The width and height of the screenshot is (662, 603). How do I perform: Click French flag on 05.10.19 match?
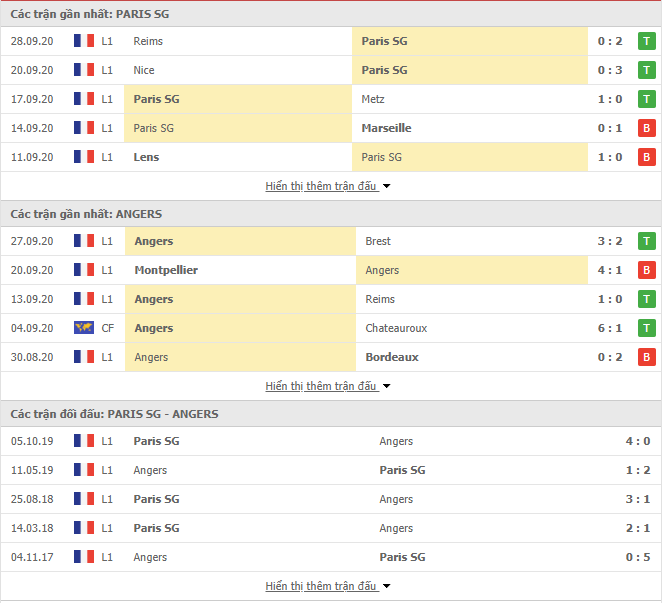pos(84,441)
